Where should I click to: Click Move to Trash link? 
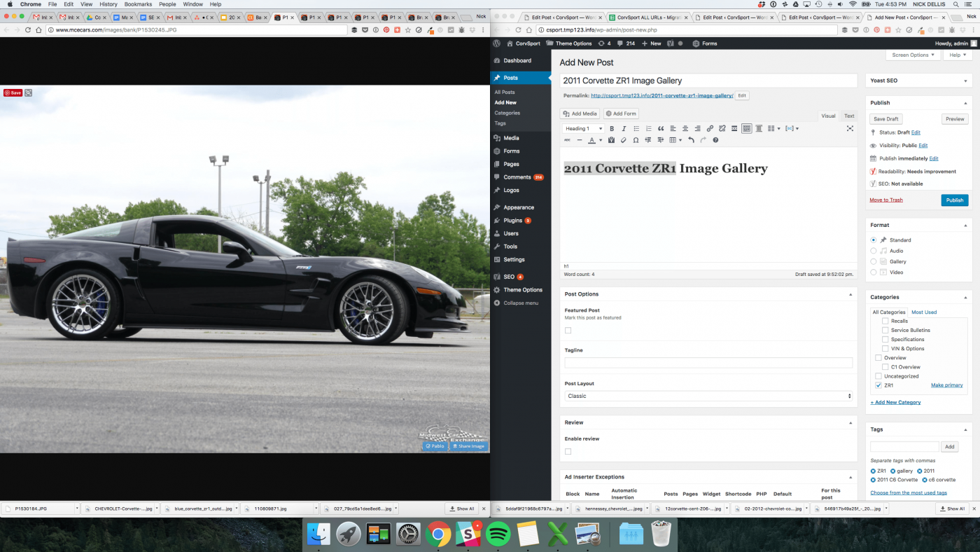point(886,200)
